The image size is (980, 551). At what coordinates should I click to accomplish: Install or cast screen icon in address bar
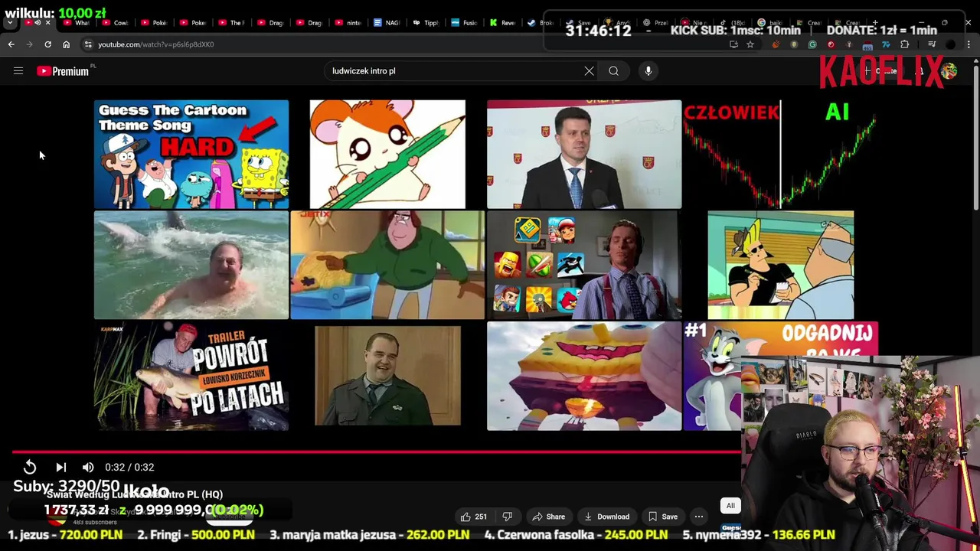click(x=733, y=44)
